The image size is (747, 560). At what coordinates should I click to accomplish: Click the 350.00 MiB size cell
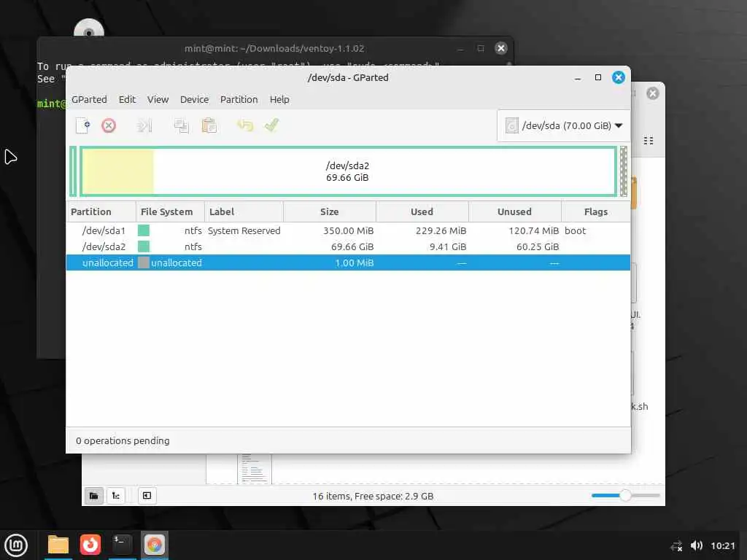348,230
